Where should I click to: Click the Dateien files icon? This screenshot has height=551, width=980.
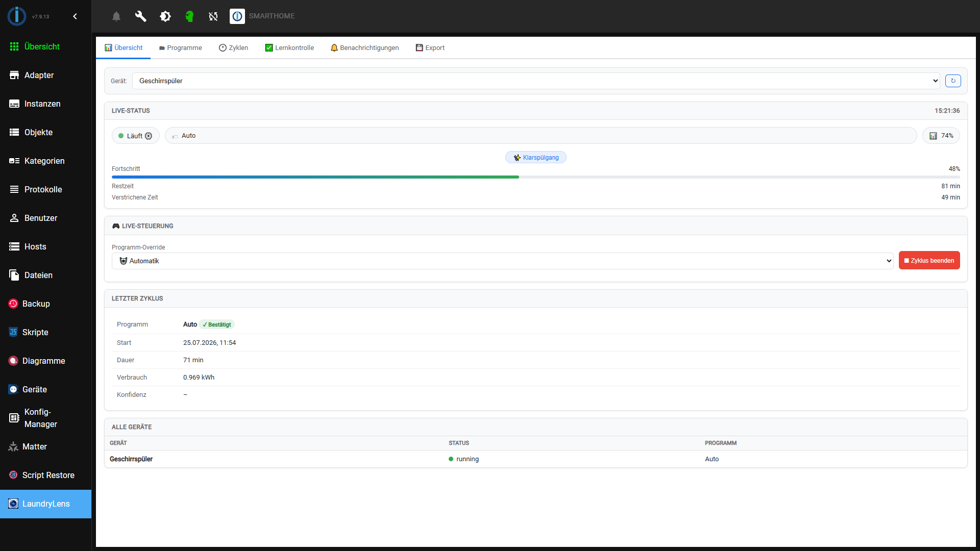(14, 275)
